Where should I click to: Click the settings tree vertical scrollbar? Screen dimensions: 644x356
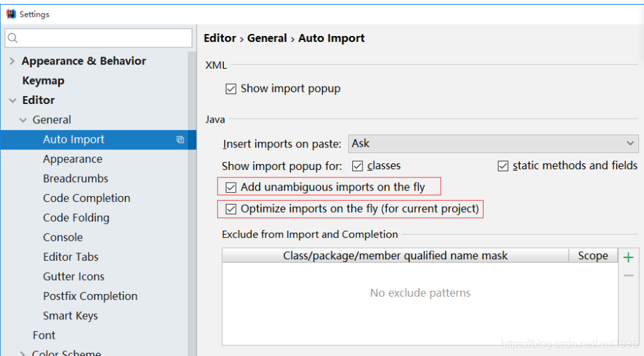[x=192, y=203]
